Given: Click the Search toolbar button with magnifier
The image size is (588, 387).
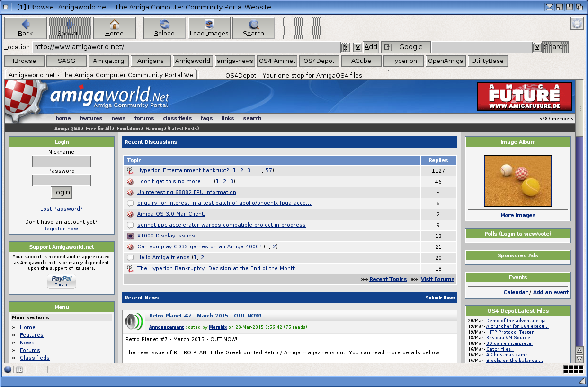Looking at the screenshot, I should (254, 28).
